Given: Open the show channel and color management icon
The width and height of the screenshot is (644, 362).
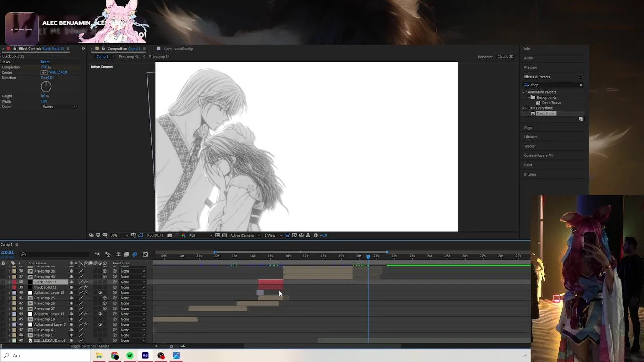Looking at the screenshot, I should tap(183, 235).
